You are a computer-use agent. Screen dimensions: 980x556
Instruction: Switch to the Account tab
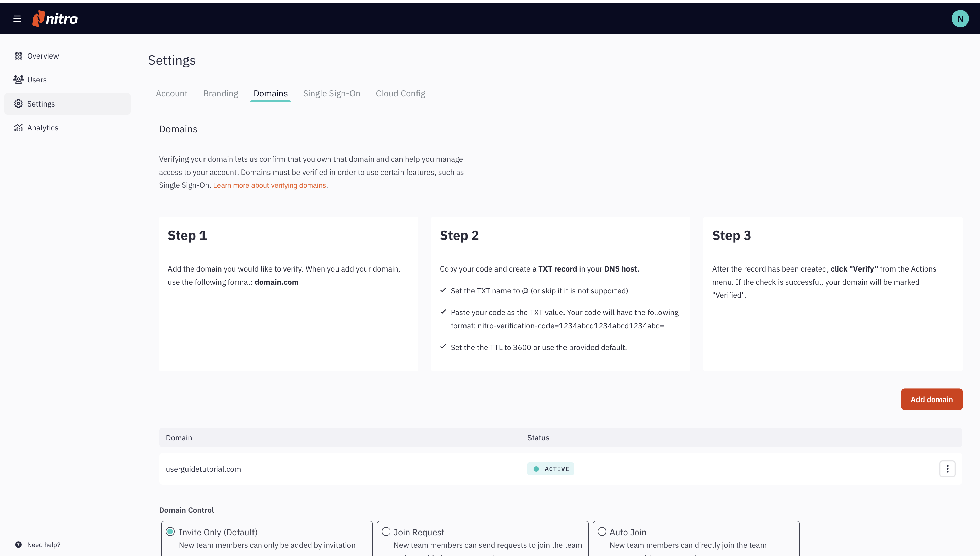pos(171,93)
